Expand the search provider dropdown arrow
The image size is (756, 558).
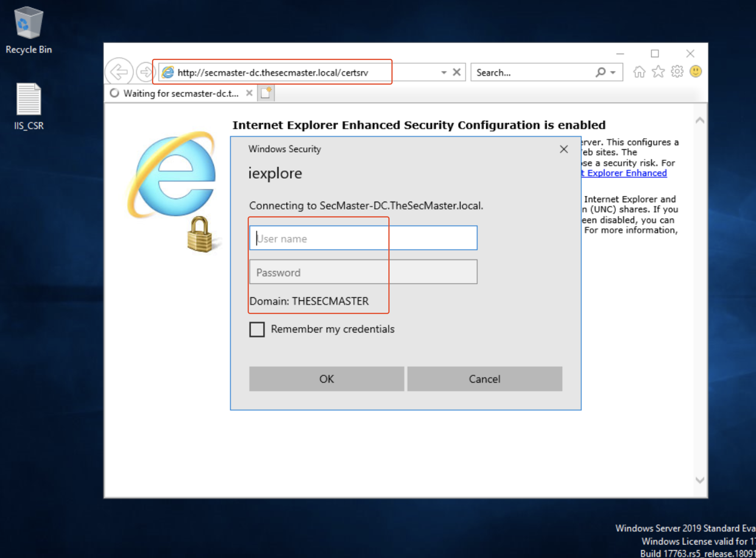click(x=613, y=72)
